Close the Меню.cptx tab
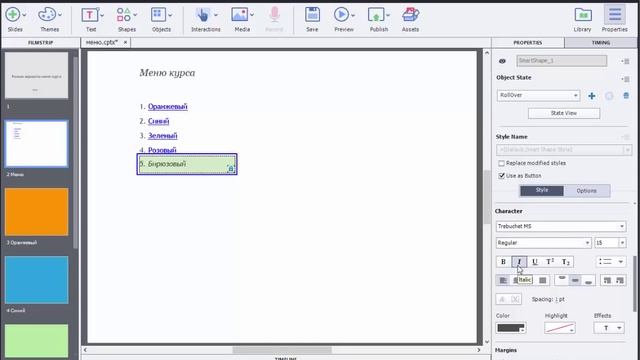640x360 pixels. [x=125, y=42]
